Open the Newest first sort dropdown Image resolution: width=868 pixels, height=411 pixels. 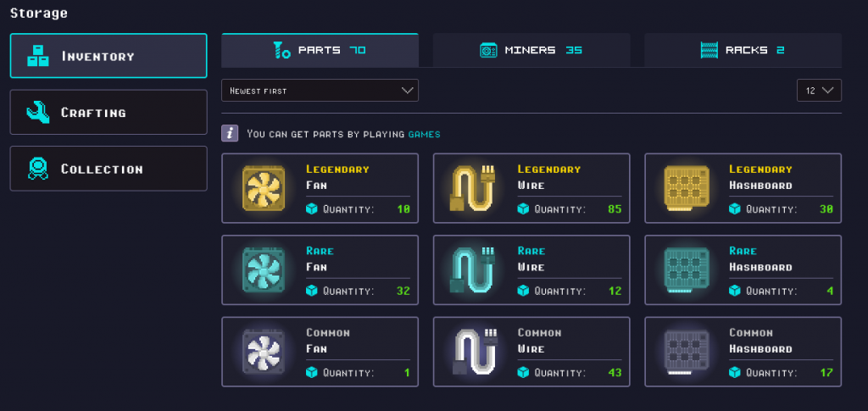click(320, 90)
